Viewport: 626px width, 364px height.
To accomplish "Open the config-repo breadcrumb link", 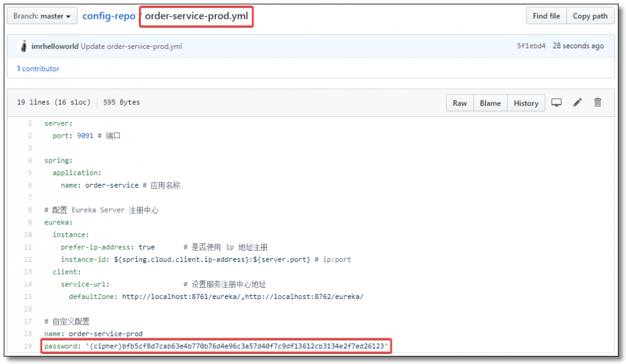I will 108,16.
